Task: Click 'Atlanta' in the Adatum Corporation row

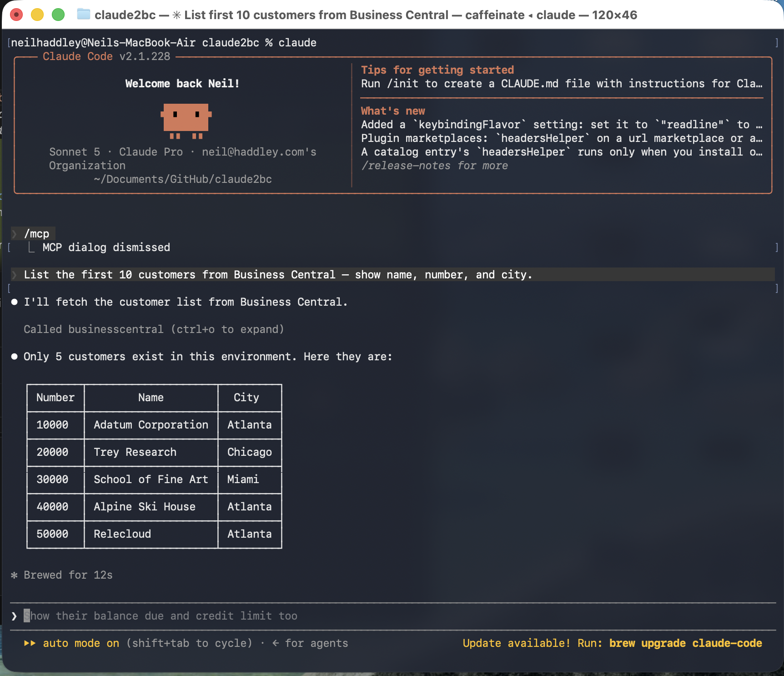Action: pyautogui.click(x=250, y=425)
